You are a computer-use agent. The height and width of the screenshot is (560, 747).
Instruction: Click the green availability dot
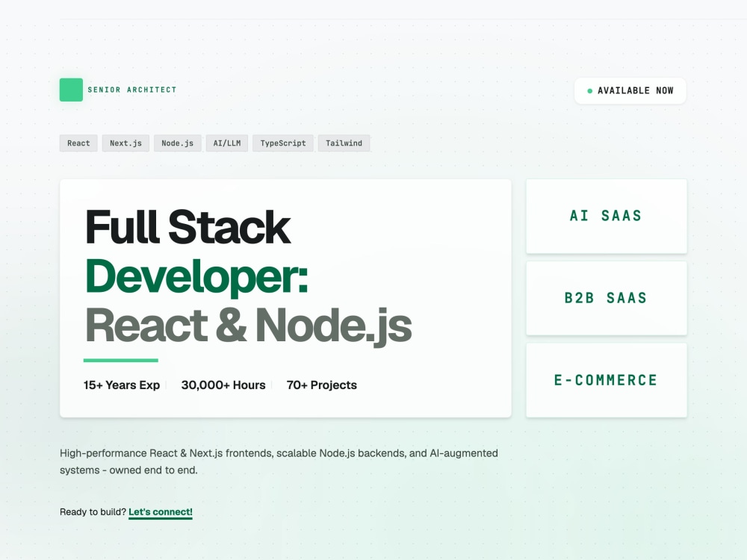coord(590,91)
